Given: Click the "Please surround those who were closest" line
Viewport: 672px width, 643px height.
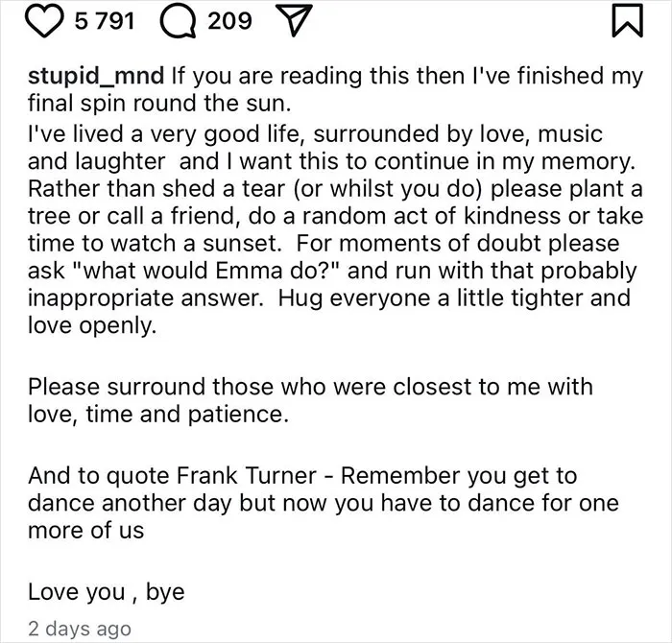Looking at the screenshot, I should pyautogui.click(x=311, y=387).
